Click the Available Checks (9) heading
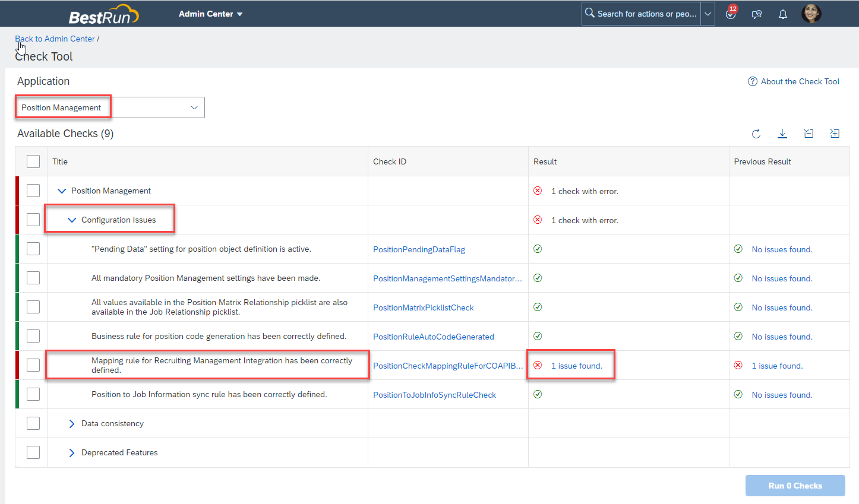 65,134
